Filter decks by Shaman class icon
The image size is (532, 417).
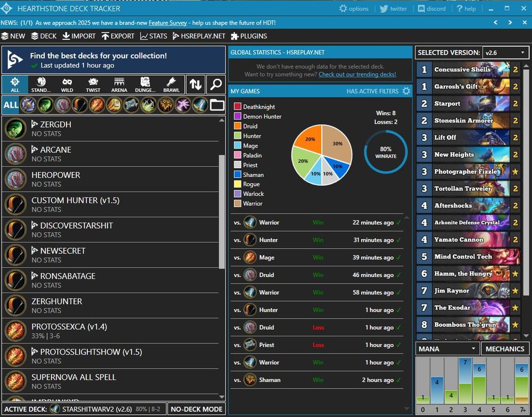pos(165,105)
